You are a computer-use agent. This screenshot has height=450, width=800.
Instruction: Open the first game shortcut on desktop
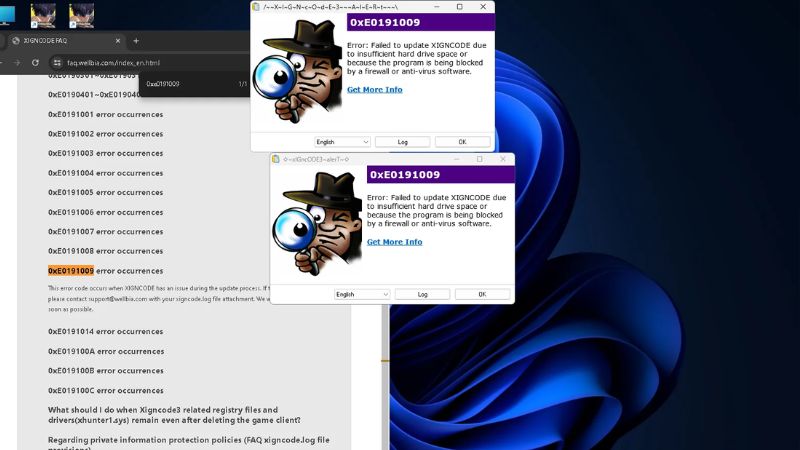(43, 14)
